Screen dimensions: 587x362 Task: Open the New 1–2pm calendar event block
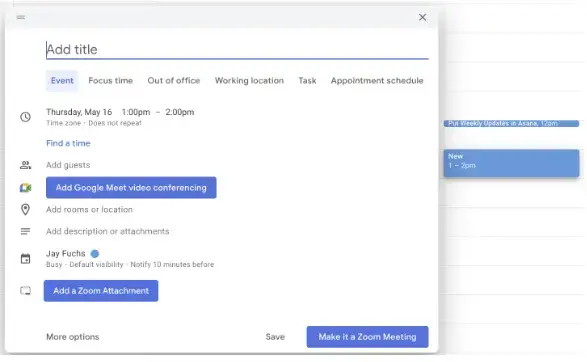point(511,163)
